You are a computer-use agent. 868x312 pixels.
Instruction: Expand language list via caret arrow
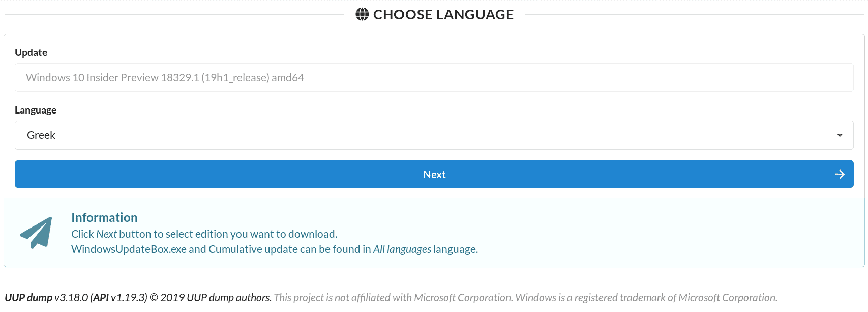(x=840, y=135)
